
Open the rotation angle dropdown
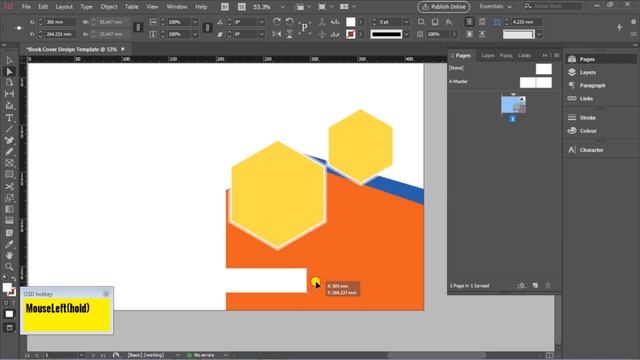pyautogui.click(x=262, y=22)
